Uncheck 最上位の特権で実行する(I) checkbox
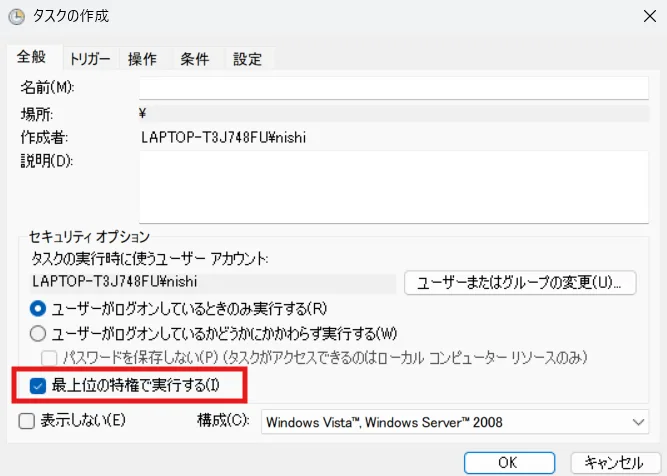 tap(39, 385)
